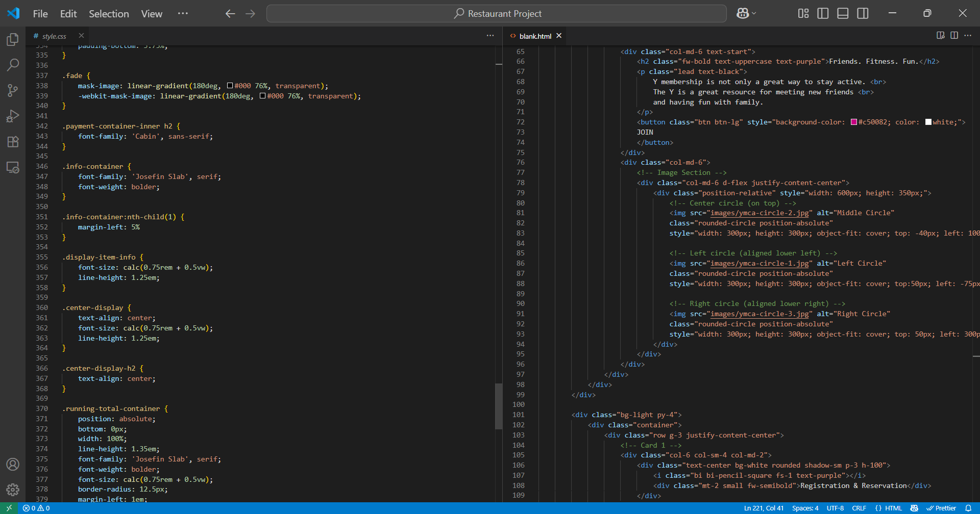Open the Remote Explorer view
Viewport: 980px width, 514px height.
tap(13, 167)
